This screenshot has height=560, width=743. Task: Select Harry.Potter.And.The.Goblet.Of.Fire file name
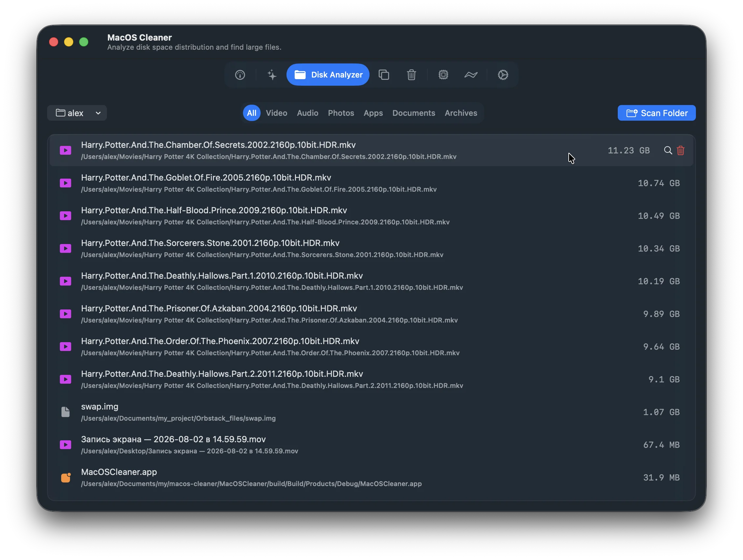(x=206, y=177)
